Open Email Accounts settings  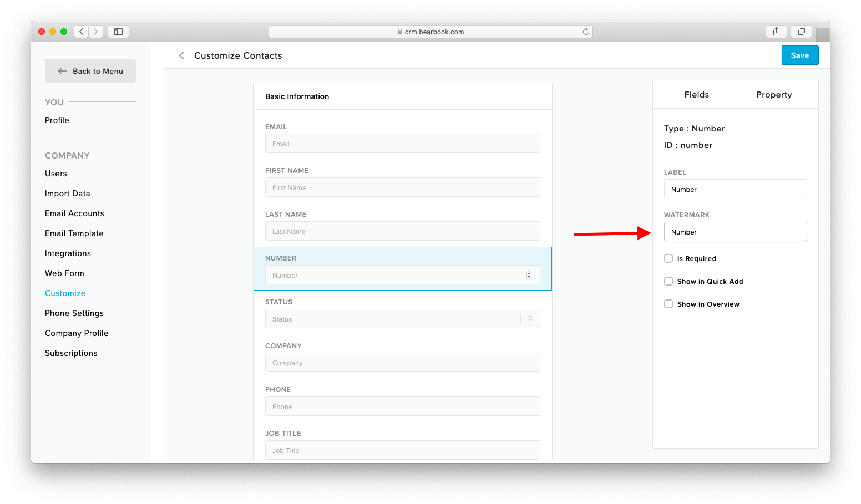74,213
